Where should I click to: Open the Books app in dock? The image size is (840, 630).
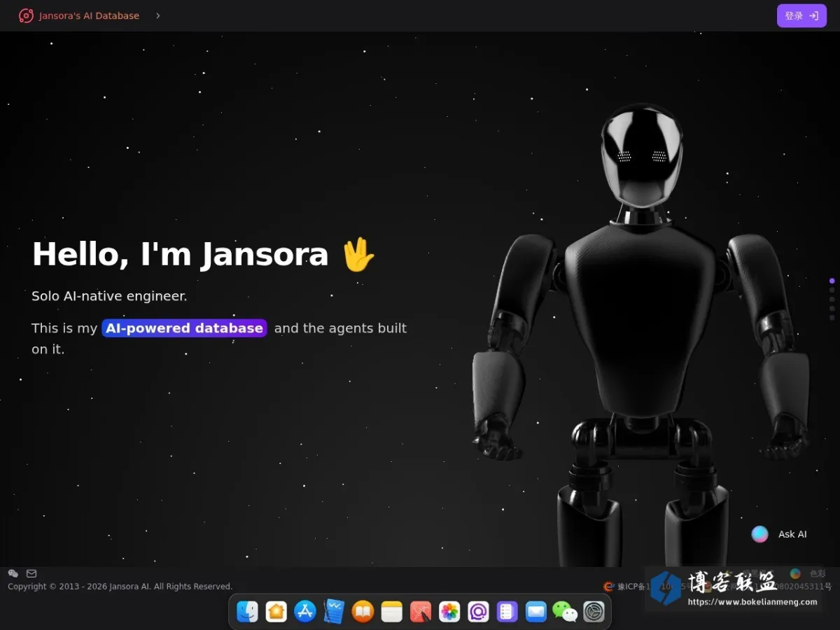(x=363, y=612)
